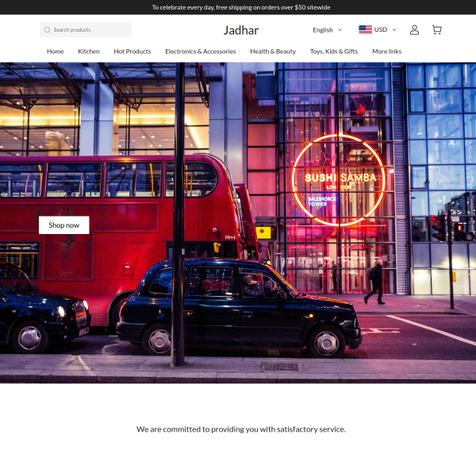Open Toys, Kids & Gifts menu item
This screenshot has width=476, height=476.
[334, 52]
